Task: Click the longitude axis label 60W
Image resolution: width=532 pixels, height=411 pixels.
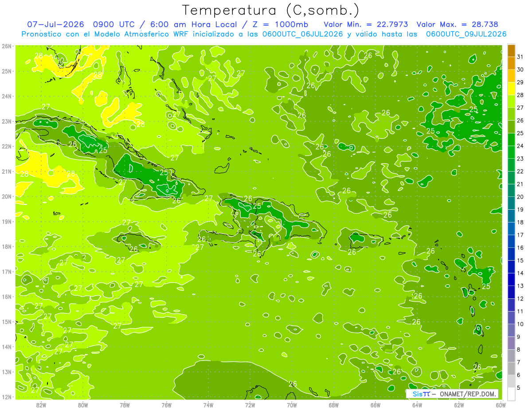Action: pyautogui.click(x=501, y=405)
